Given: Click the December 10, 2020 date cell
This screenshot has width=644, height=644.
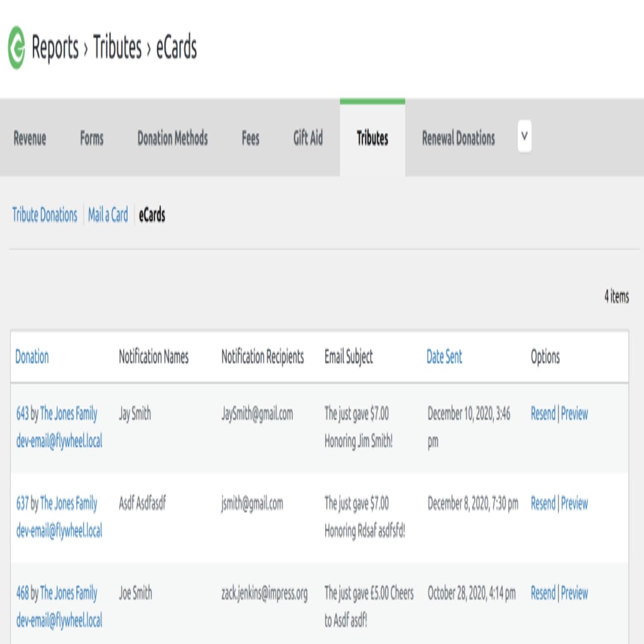Looking at the screenshot, I should pos(469,427).
